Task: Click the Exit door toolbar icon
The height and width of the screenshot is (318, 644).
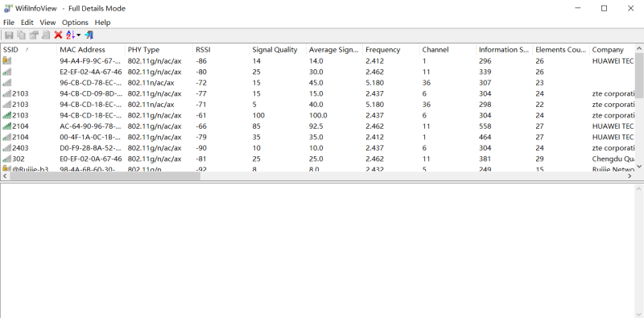Action: [89, 35]
